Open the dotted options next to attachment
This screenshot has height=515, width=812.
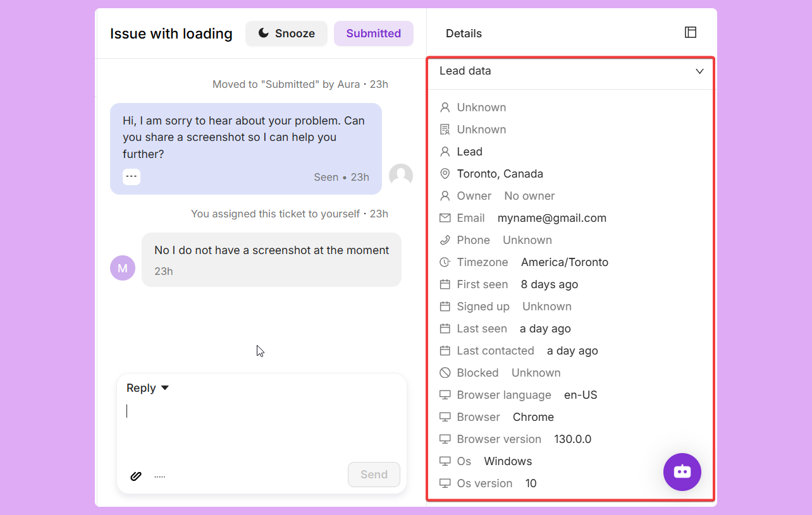[x=160, y=476]
